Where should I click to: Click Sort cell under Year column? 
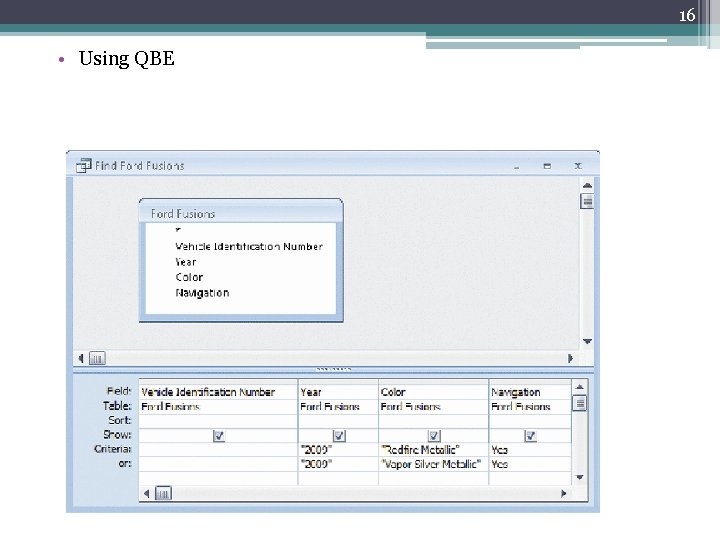click(x=338, y=421)
